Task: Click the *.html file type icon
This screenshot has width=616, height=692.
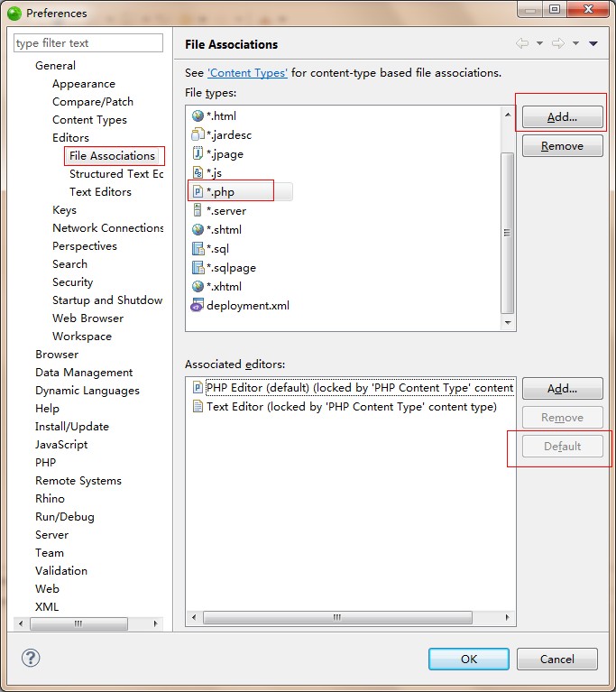Action: (198, 116)
